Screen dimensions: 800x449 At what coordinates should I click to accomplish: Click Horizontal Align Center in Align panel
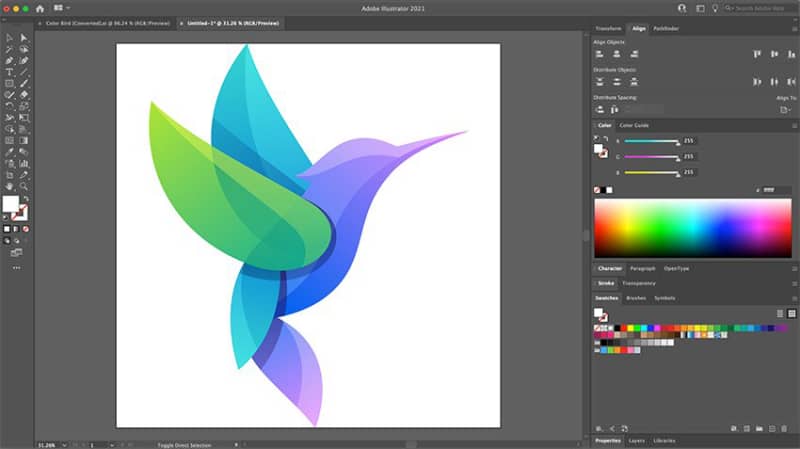[x=616, y=54]
